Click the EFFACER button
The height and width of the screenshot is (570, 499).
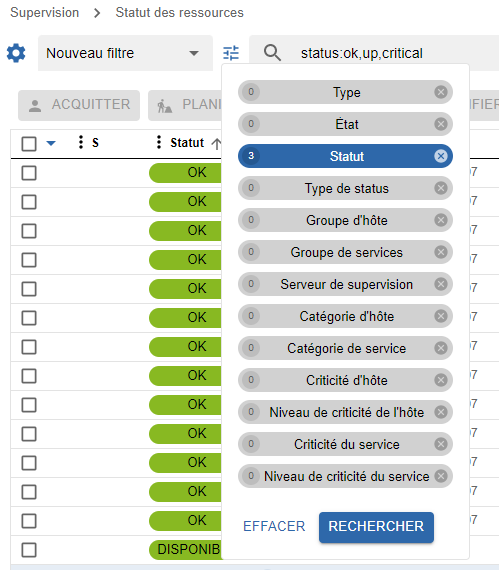click(x=274, y=526)
